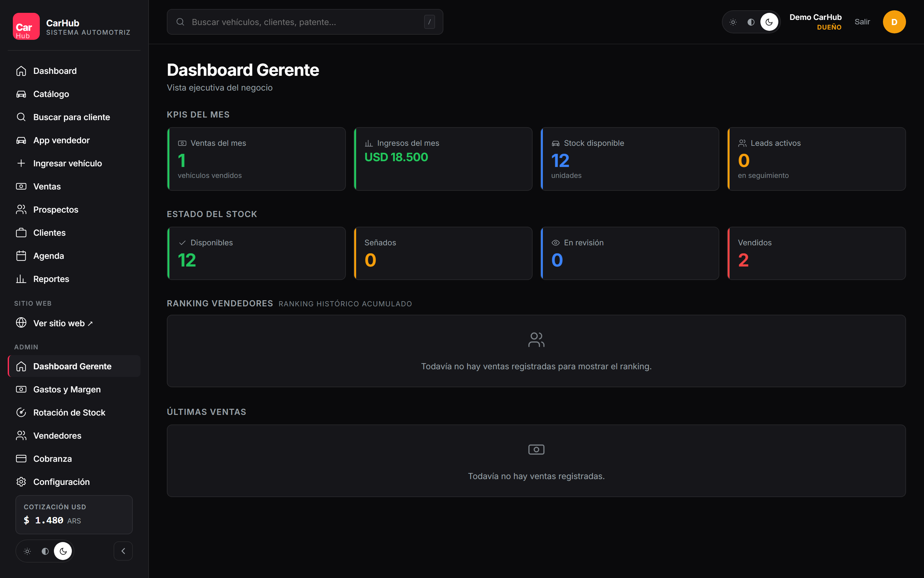Click Salir to log out

(862, 22)
